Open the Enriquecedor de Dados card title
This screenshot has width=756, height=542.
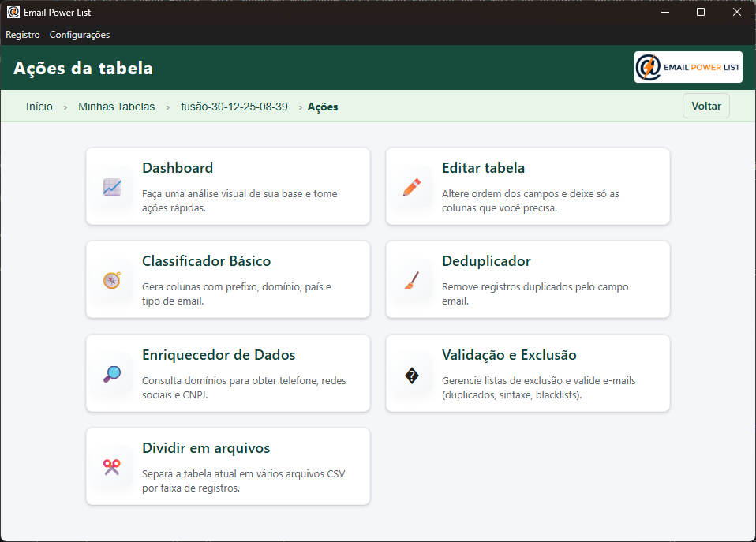pyautogui.click(x=219, y=355)
